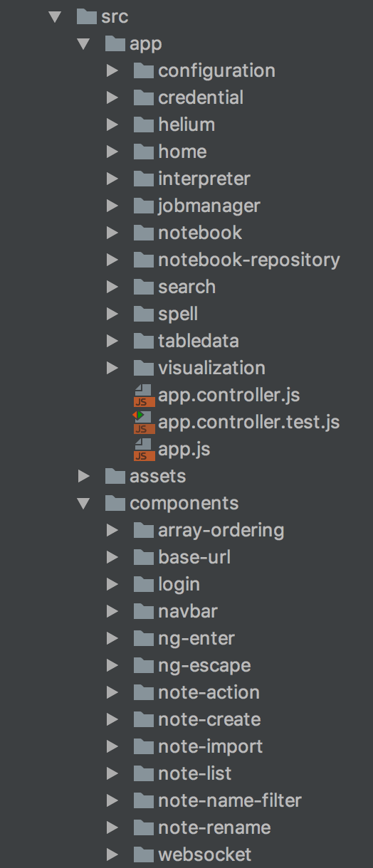Expand the note-name-filter folder arrow

(112, 800)
